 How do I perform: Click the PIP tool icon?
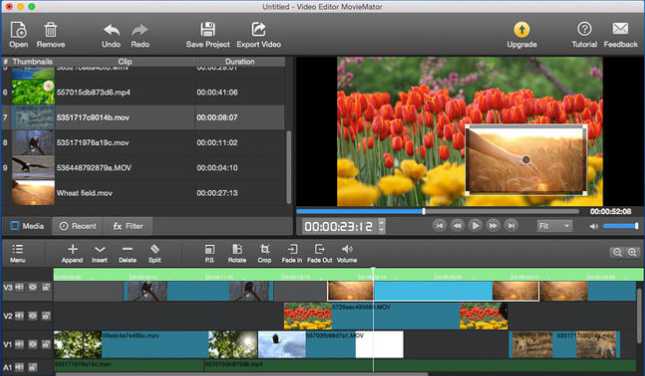(x=209, y=249)
